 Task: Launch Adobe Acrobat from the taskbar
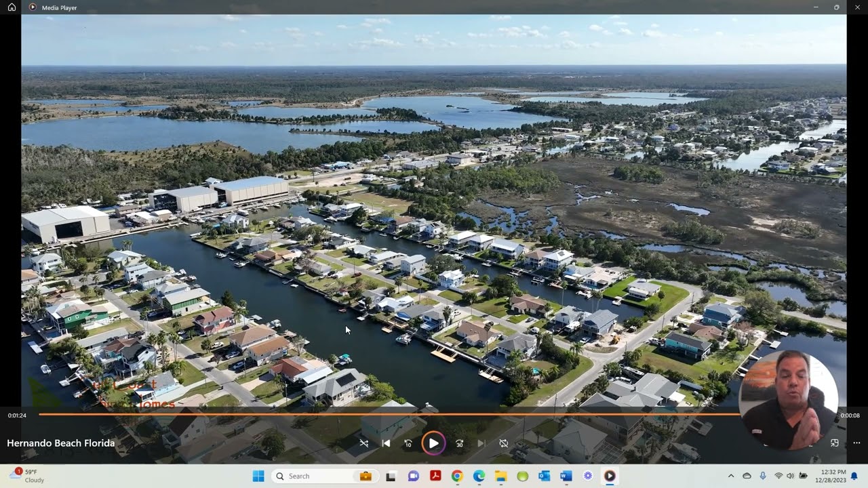[x=435, y=476]
